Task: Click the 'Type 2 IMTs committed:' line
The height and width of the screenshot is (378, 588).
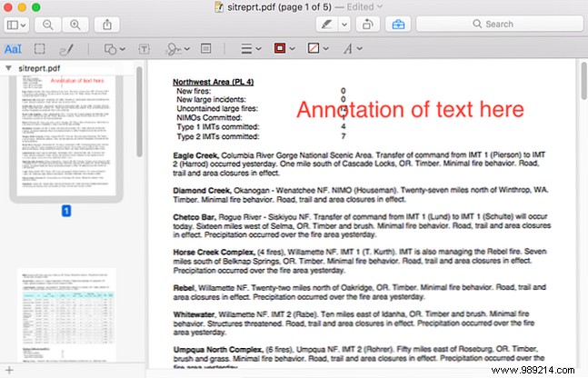Action: tap(218, 136)
